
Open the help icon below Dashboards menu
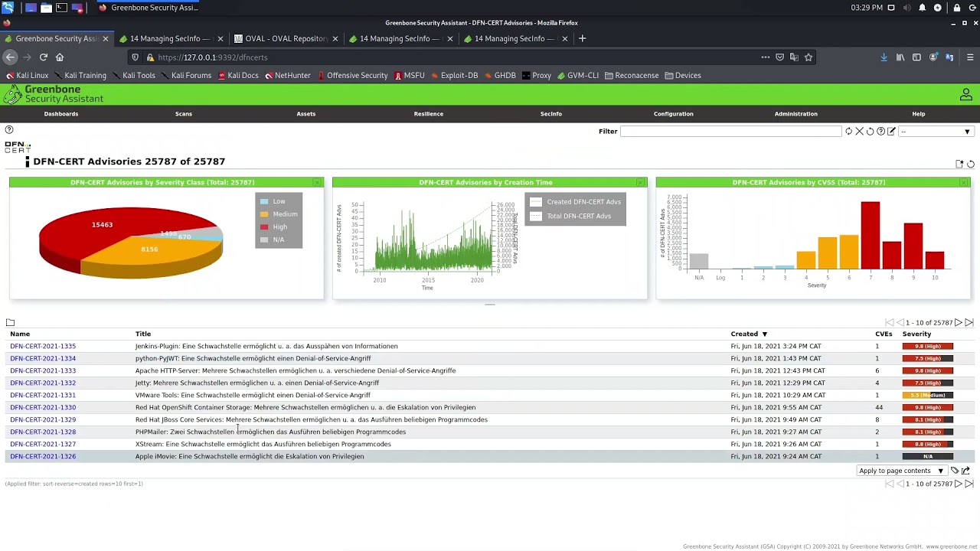9,130
